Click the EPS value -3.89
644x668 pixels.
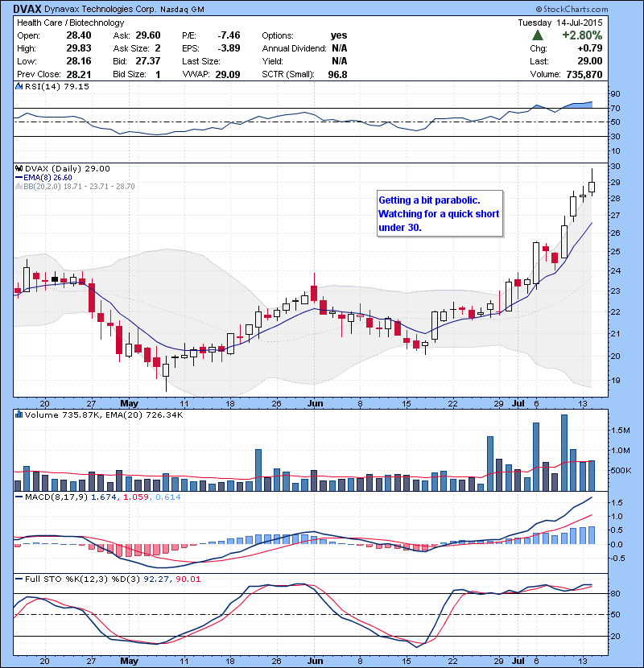click(x=229, y=48)
